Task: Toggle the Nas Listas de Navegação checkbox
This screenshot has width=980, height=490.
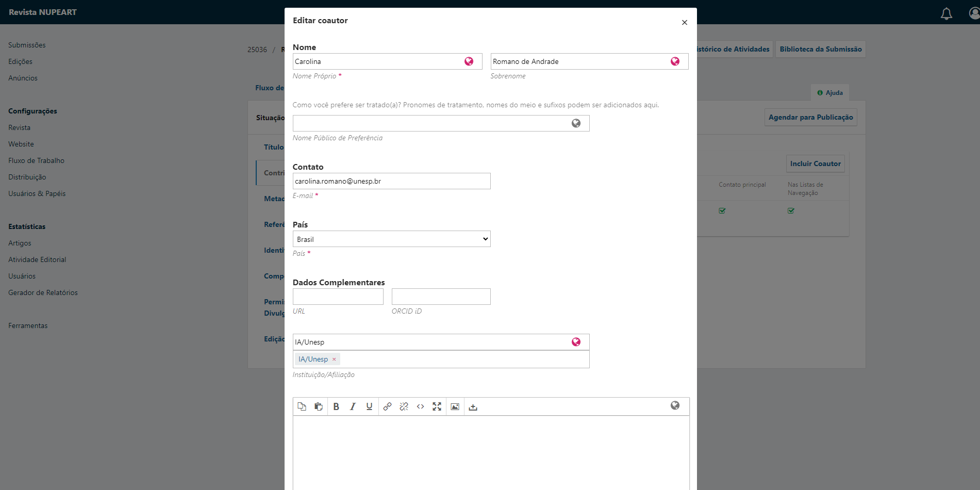Action: coord(791,210)
